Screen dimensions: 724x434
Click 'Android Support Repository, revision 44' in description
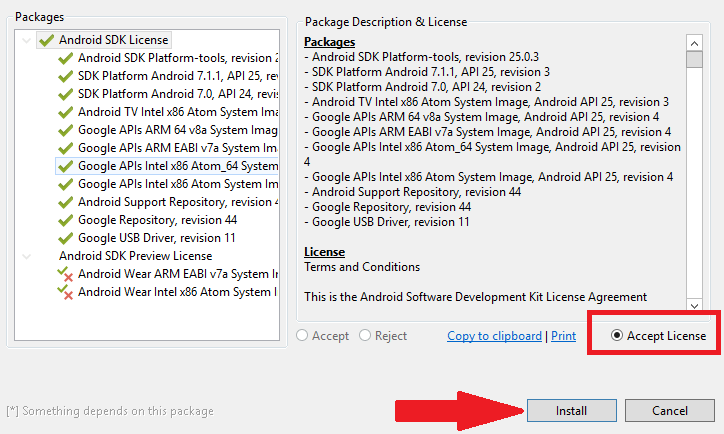point(416,192)
